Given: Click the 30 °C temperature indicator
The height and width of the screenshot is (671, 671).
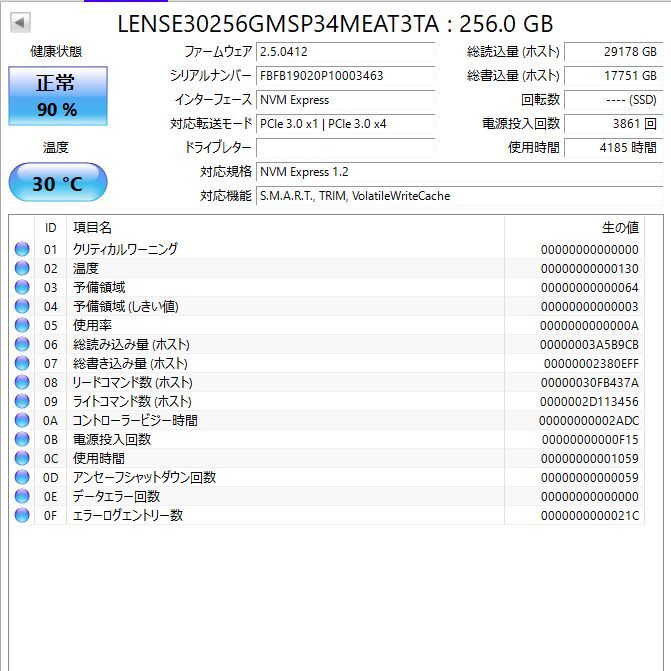Looking at the screenshot, I should (x=58, y=182).
